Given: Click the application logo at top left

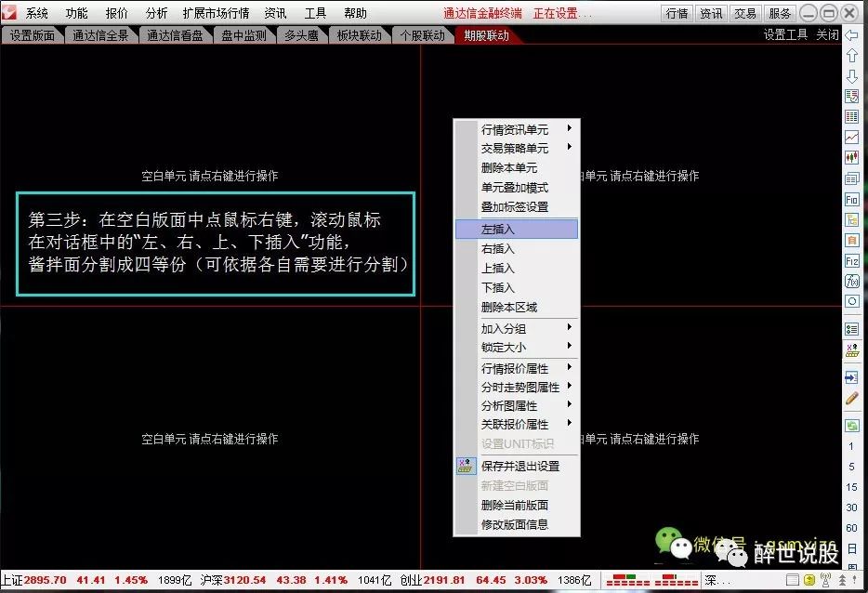Looking at the screenshot, I should point(9,12).
